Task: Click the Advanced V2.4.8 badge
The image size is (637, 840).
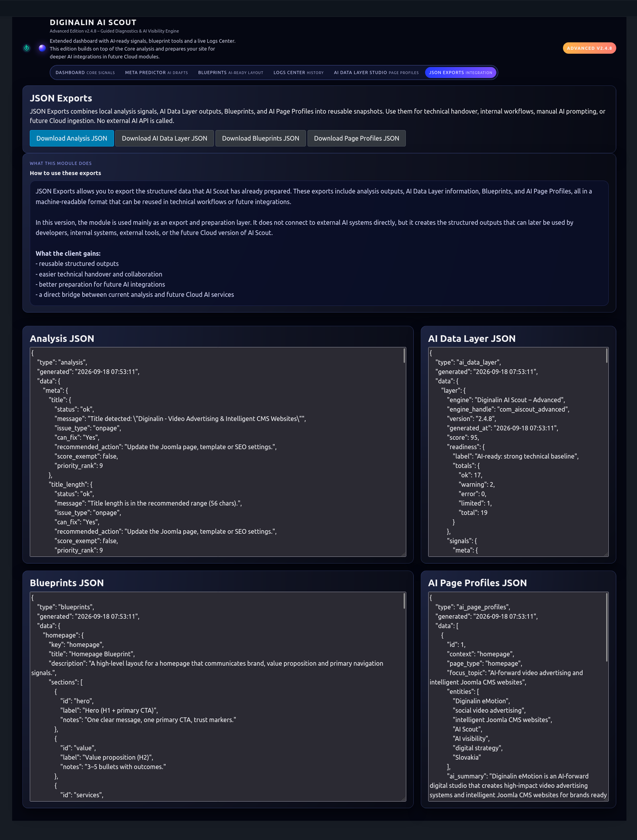Action: (589, 48)
